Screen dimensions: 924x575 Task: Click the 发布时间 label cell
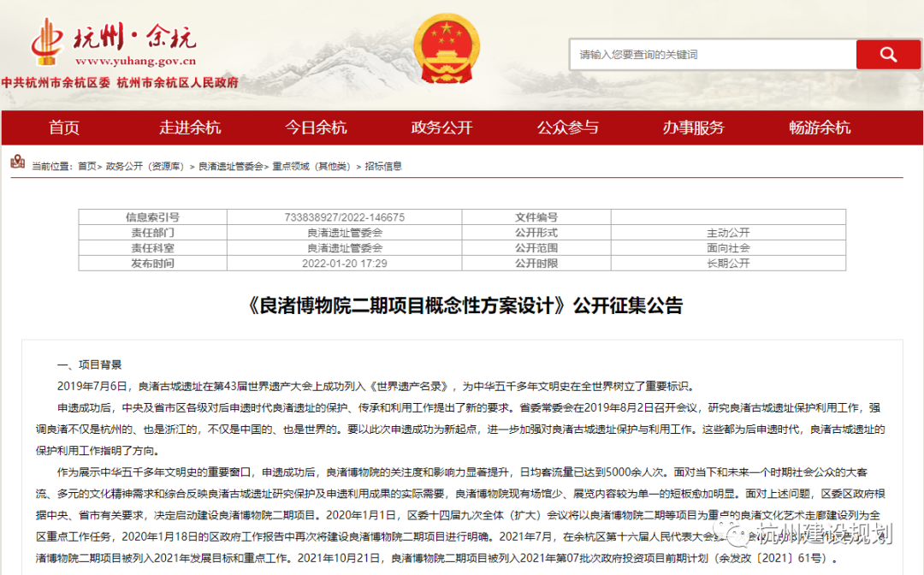152,264
